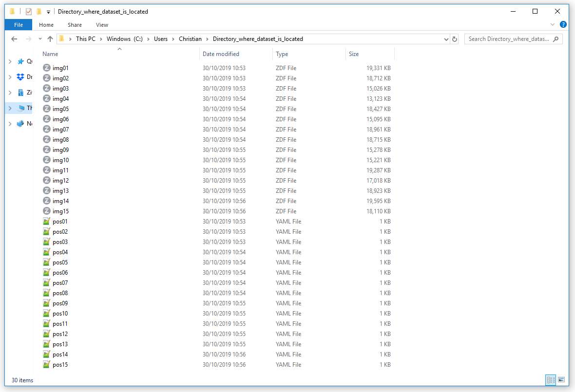Open the address bar history dropdown

[x=446, y=39]
